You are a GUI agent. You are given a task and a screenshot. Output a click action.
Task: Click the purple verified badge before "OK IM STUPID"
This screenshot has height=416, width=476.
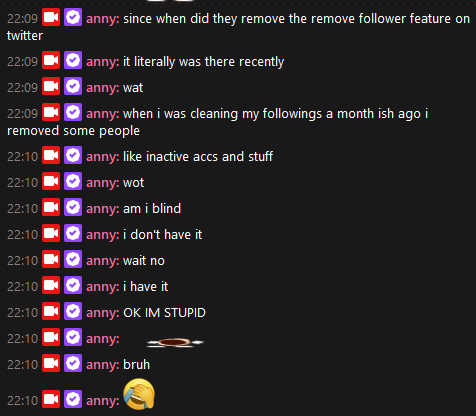point(73,311)
